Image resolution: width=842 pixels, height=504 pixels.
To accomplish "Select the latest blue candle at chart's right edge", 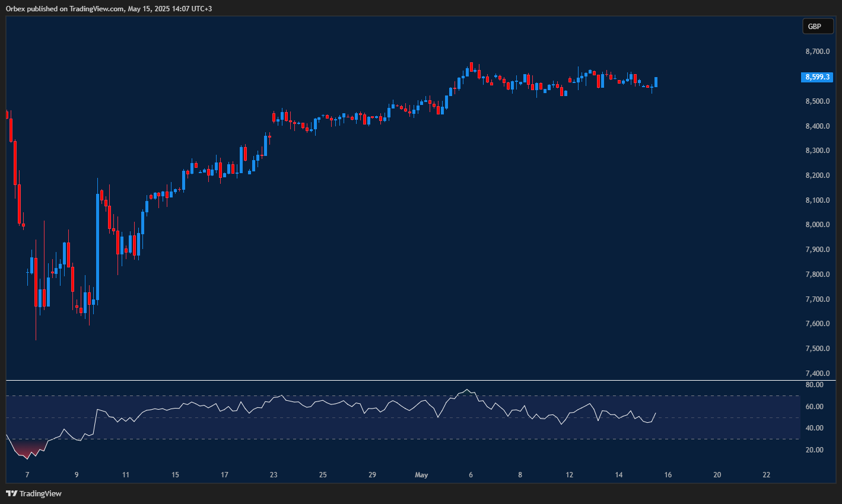I will pos(656,82).
